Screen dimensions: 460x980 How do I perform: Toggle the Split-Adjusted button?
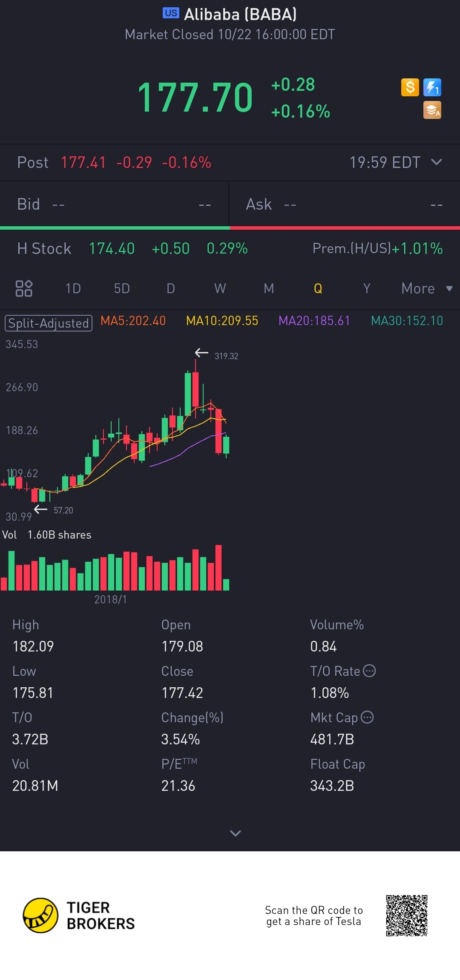[x=49, y=323]
